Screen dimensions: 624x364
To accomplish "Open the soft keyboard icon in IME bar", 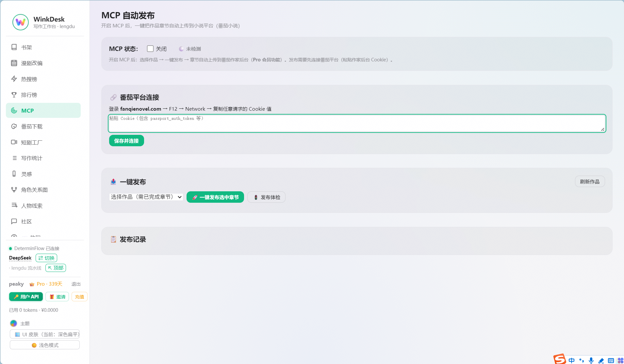I will [611, 360].
